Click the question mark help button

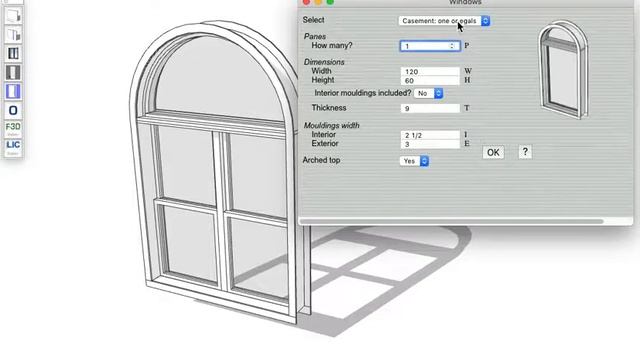tap(525, 152)
